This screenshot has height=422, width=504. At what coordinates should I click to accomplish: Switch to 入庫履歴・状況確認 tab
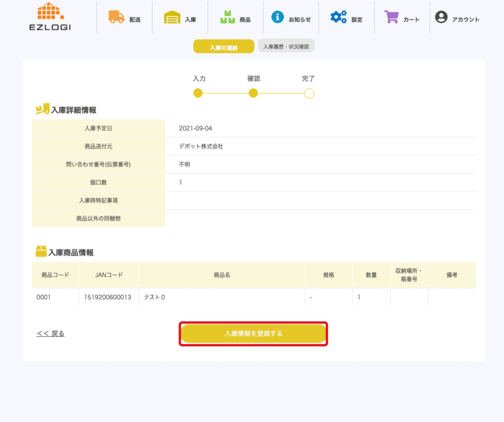tap(286, 46)
